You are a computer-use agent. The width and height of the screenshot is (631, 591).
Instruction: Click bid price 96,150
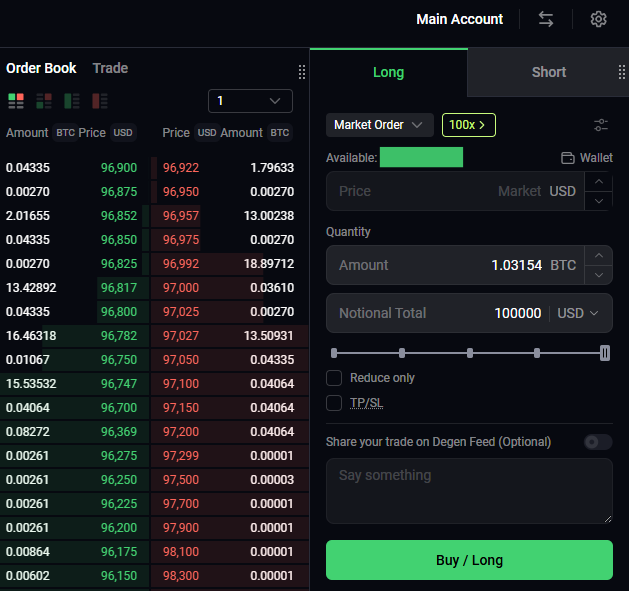(x=119, y=576)
